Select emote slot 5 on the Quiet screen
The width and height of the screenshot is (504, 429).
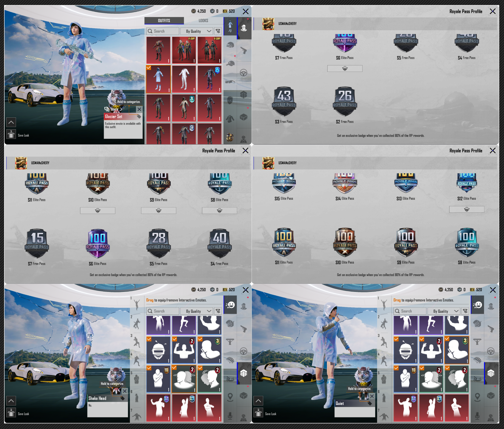pyautogui.click(x=384, y=379)
